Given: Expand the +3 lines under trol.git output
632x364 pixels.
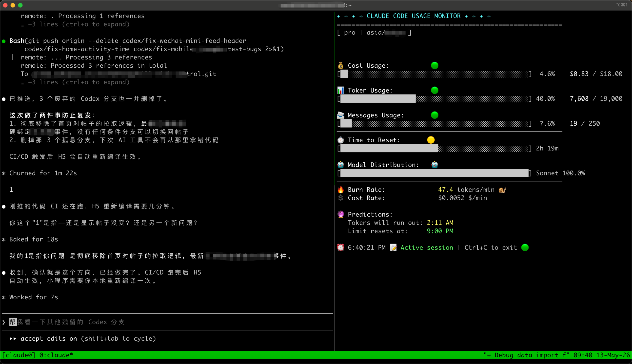Looking at the screenshot, I should coord(75,82).
